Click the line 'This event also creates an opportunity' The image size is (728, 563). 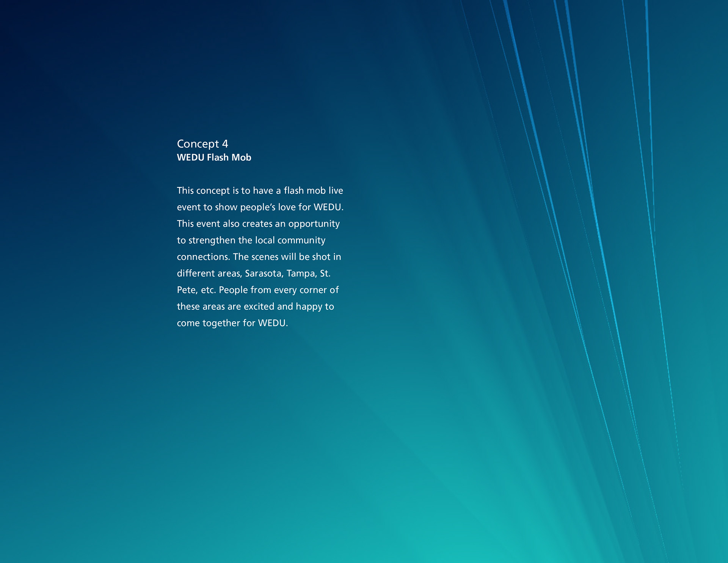coord(258,224)
